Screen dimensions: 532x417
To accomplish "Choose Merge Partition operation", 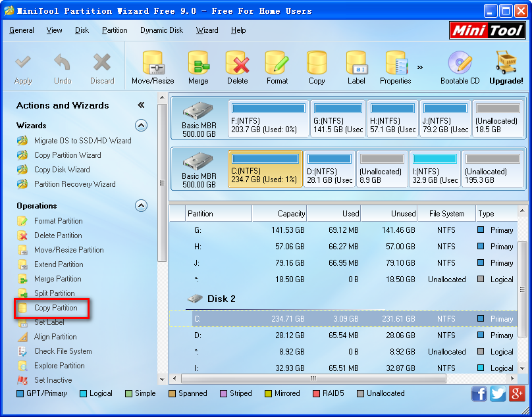I will tap(58, 279).
